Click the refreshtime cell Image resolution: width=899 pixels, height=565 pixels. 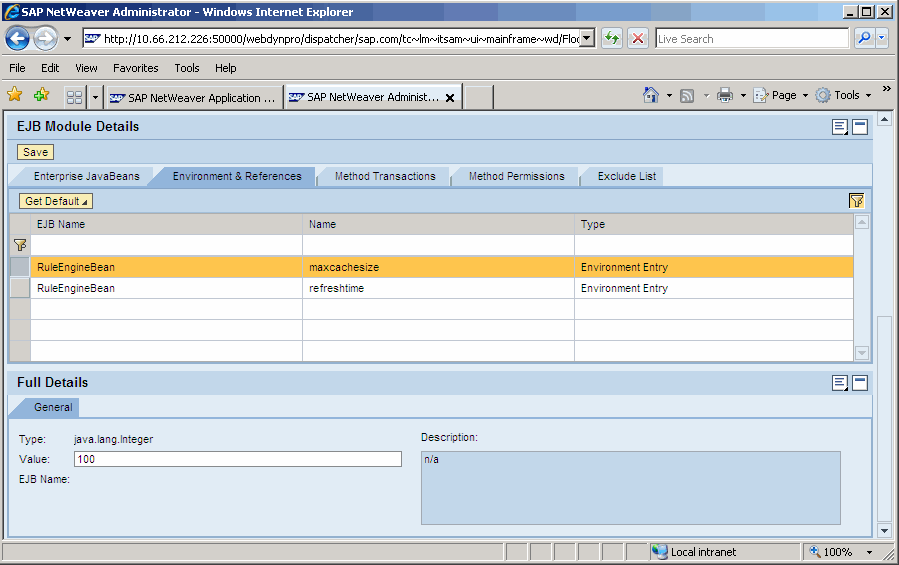click(x=439, y=288)
